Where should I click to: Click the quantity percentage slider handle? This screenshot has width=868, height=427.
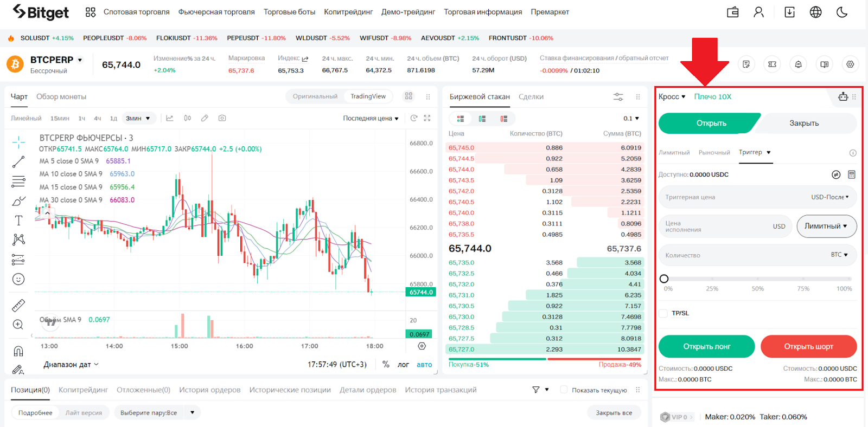point(664,279)
